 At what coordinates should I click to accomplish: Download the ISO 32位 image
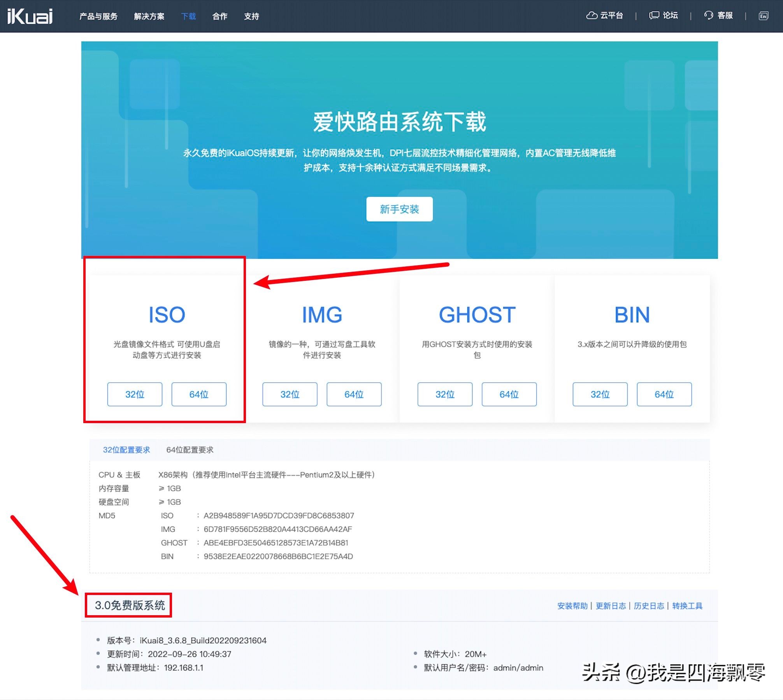pyautogui.click(x=135, y=394)
